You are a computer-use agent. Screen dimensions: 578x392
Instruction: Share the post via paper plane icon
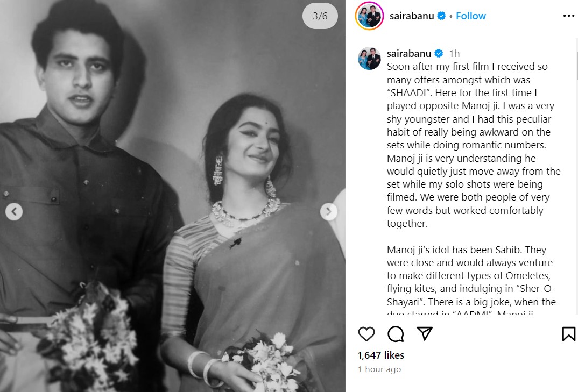click(425, 334)
